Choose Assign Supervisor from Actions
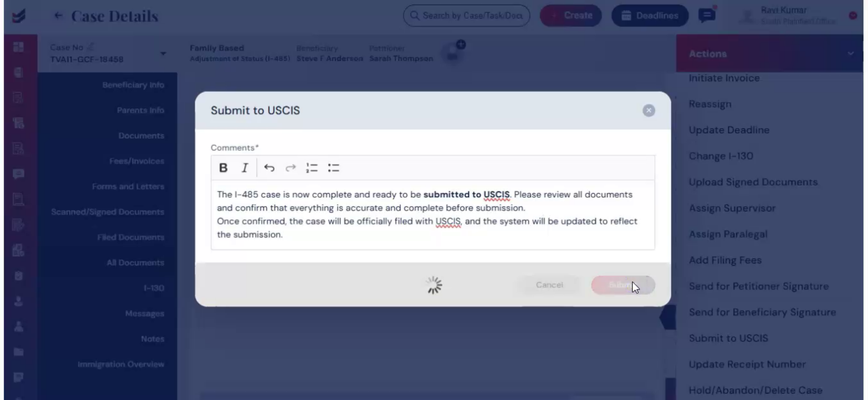 pos(732,208)
